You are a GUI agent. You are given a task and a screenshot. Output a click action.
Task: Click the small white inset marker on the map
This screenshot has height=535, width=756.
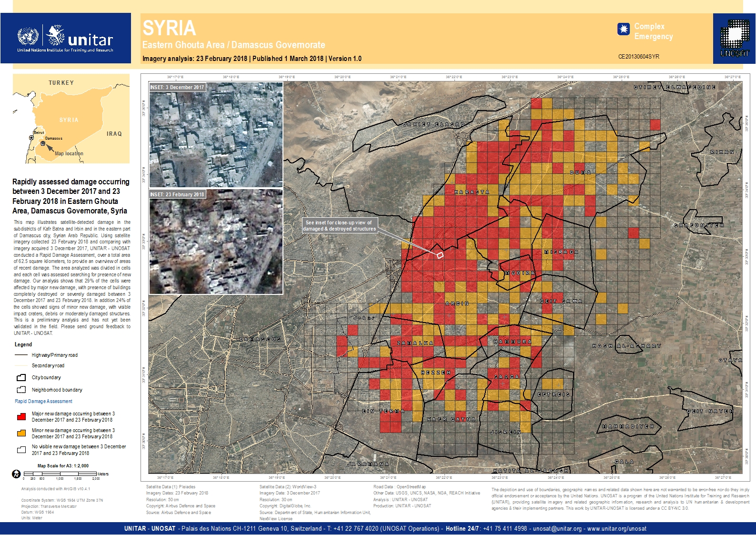click(440, 255)
